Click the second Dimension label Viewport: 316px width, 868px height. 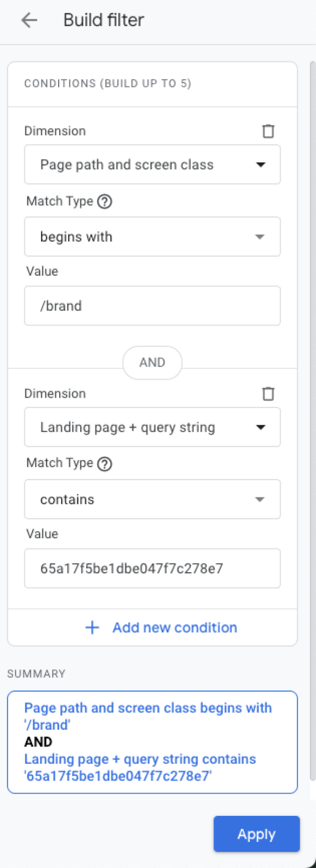(55, 393)
